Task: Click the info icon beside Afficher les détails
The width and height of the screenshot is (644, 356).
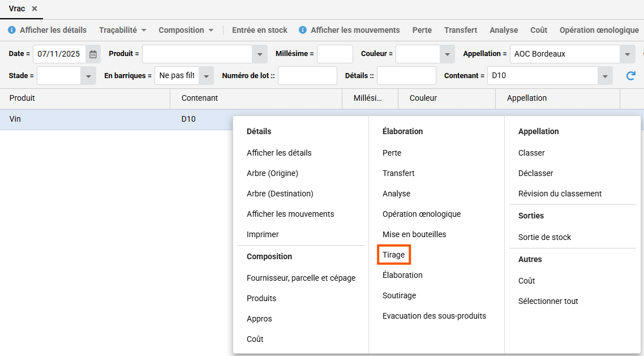Action: pyautogui.click(x=11, y=30)
